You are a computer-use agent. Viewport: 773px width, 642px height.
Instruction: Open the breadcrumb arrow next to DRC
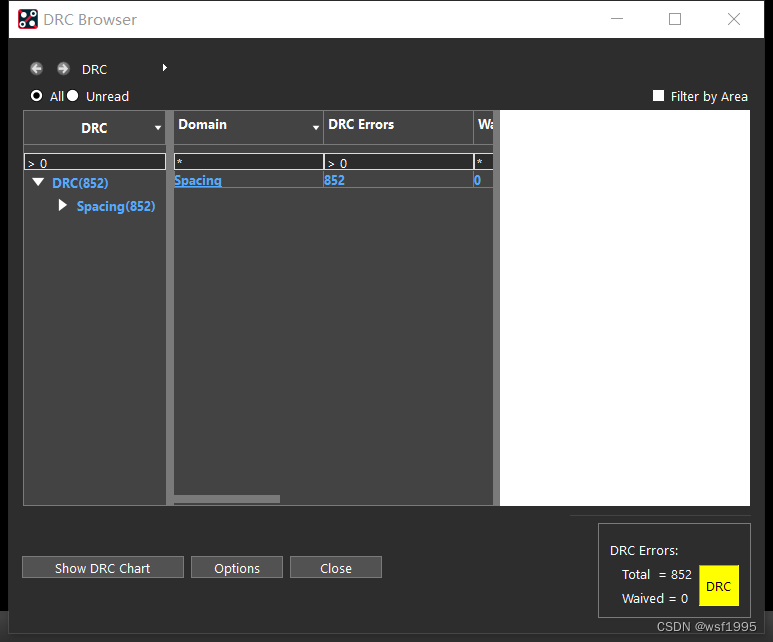coord(165,68)
